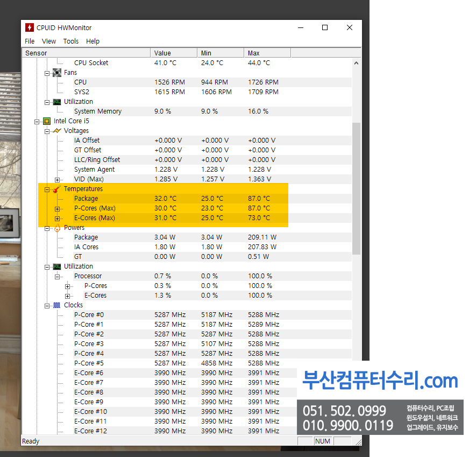476x457 pixels.
Task: Click the Temperatures thermometer icon
Action: [x=57, y=189]
